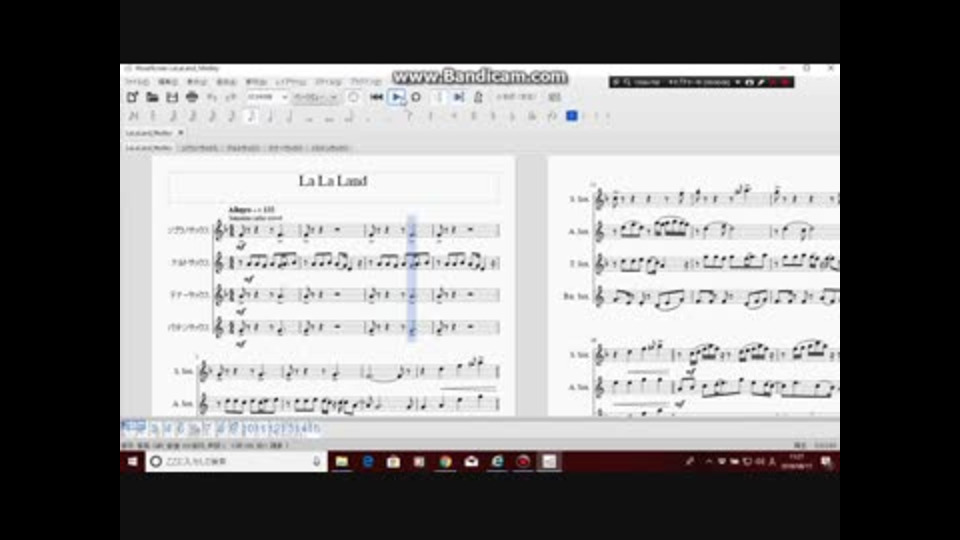Open the zoom level dropdown
This screenshot has height=540, width=960.
click(x=267, y=97)
